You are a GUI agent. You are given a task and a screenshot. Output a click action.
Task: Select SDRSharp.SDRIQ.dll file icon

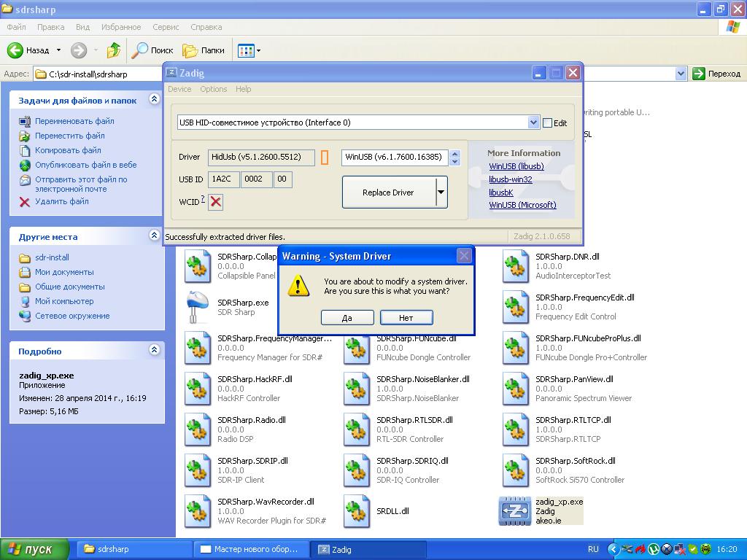[x=356, y=470]
